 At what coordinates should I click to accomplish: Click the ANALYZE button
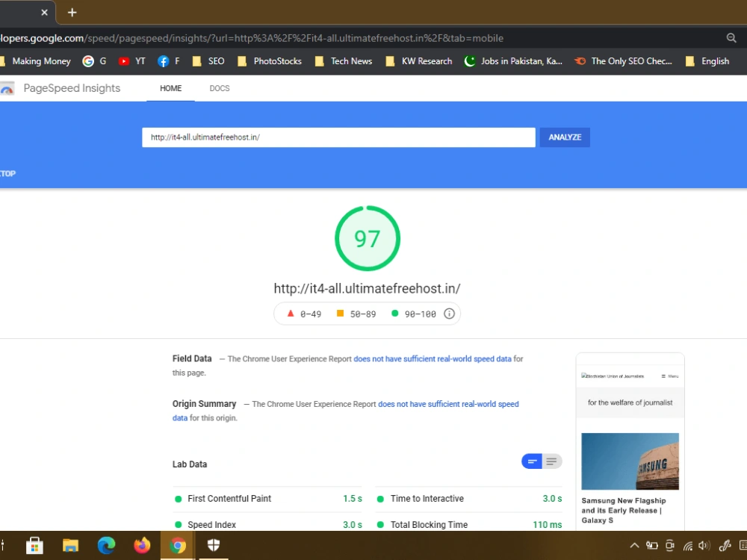tap(565, 137)
